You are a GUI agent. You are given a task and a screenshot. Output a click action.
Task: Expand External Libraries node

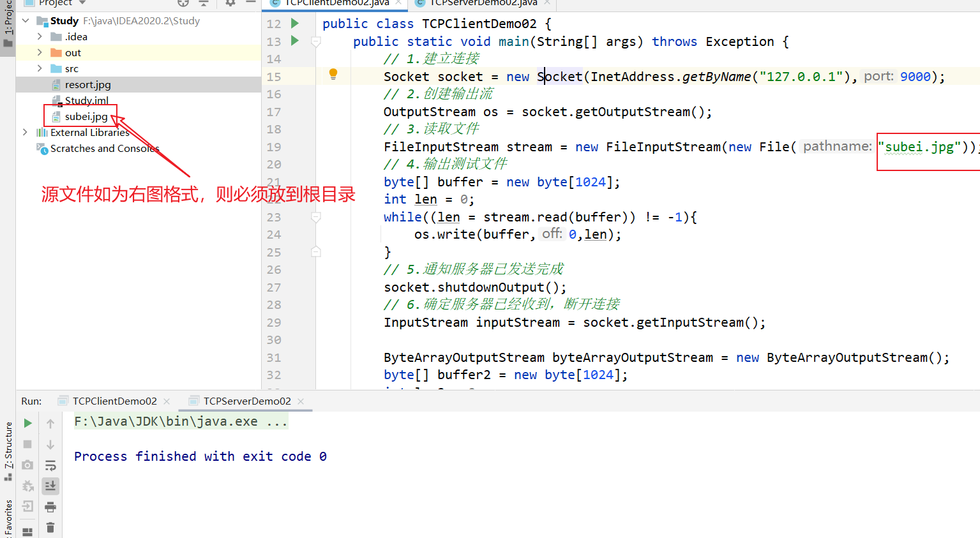pos(25,132)
